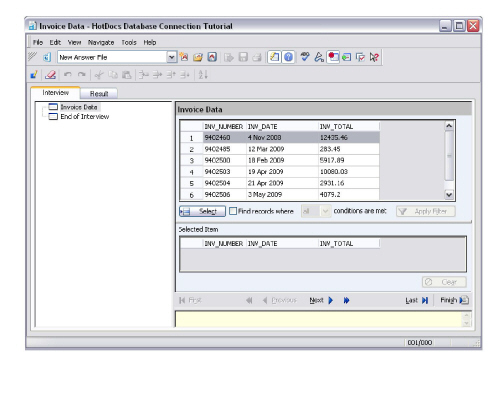490x412 pixels.
Task: Open the Navigate menu
Action: pos(101,42)
